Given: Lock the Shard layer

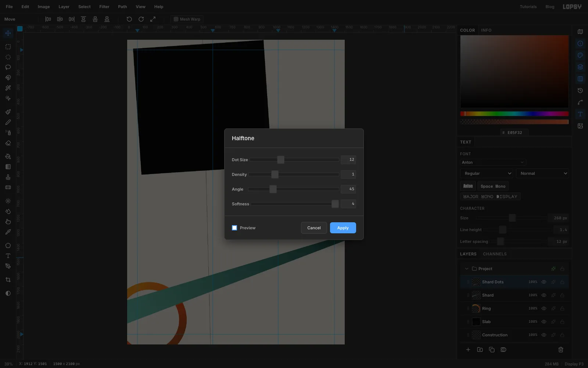Looking at the screenshot, I should [x=562, y=295].
